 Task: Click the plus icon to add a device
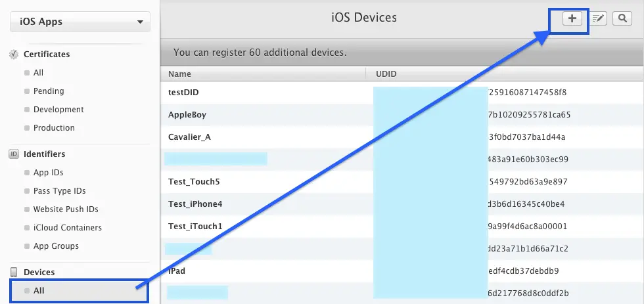[x=572, y=18]
